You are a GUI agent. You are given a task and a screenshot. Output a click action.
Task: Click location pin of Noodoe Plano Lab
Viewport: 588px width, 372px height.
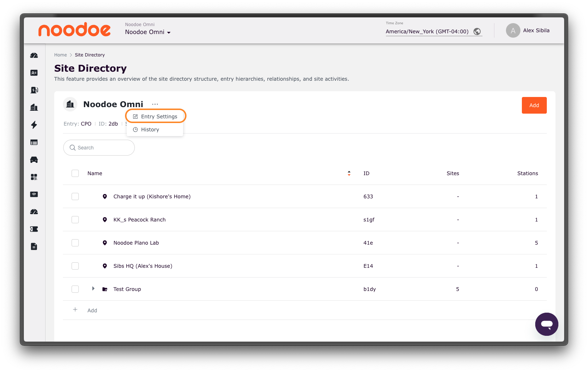coord(105,243)
